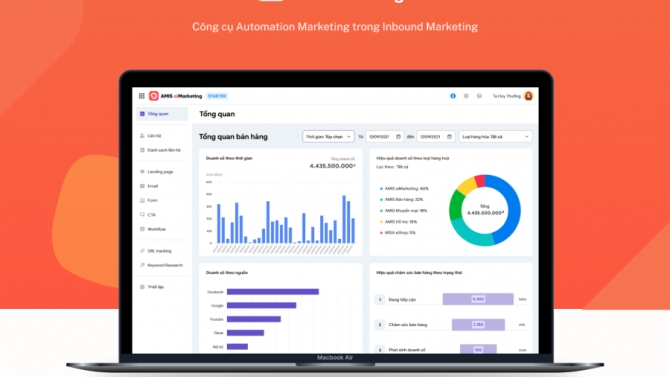Click the Đang tiếp cận row label
The image size is (670, 377).
(402, 300)
